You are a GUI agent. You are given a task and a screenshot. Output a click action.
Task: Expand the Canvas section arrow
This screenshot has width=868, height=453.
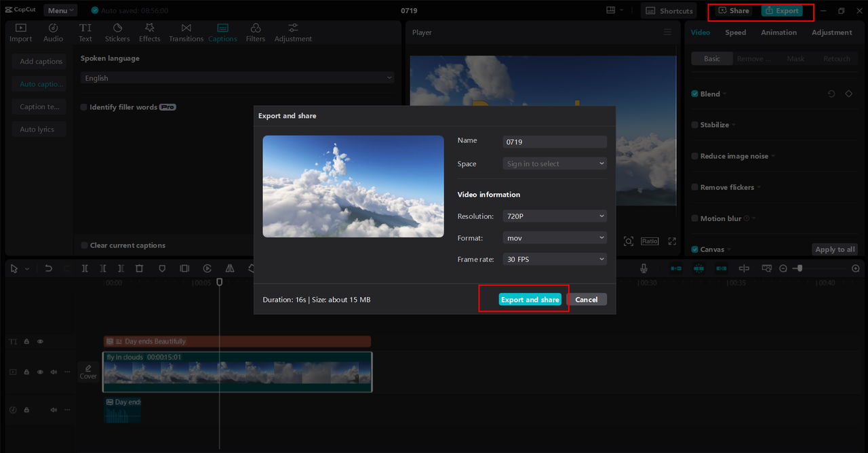(729, 250)
